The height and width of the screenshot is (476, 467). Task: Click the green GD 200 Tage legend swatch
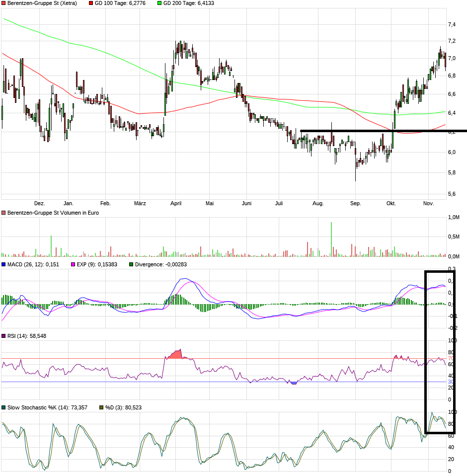(159, 3)
